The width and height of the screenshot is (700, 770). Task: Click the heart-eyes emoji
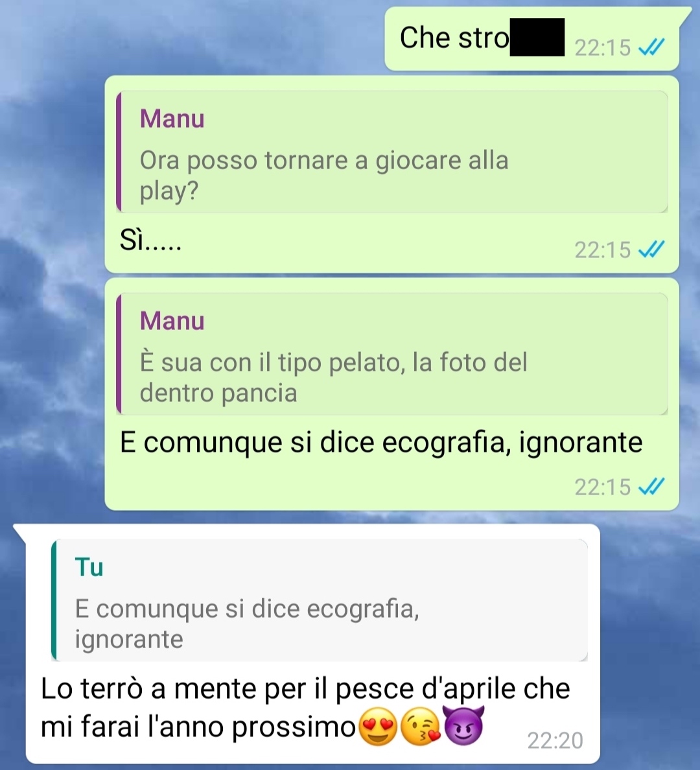(x=379, y=727)
